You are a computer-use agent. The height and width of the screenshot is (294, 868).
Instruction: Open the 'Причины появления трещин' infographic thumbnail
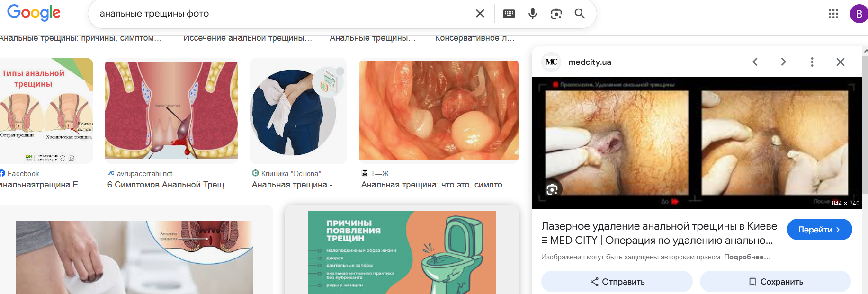(402, 252)
